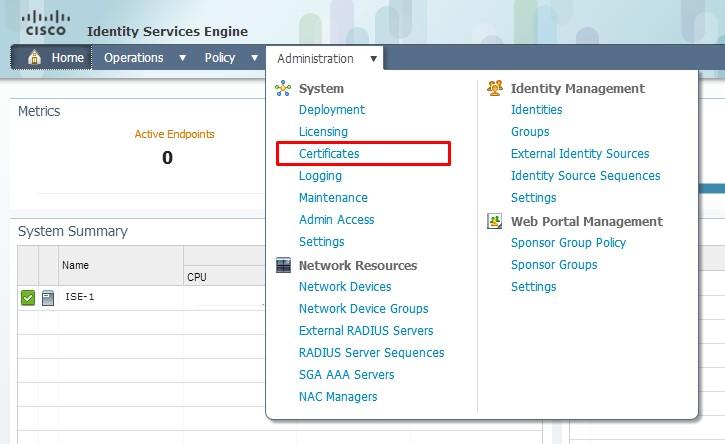Click the Network Resources icon
The width and height of the screenshot is (725, 444).
coord(283,265)
